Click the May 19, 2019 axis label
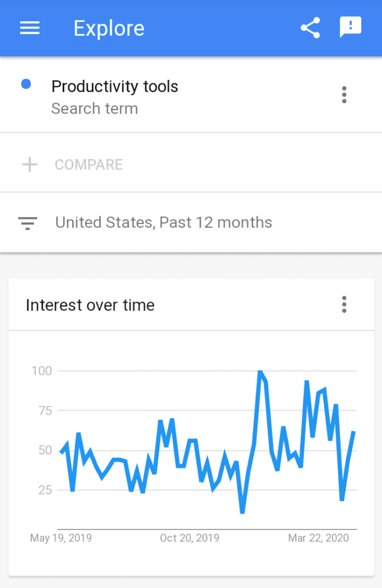 61,538
